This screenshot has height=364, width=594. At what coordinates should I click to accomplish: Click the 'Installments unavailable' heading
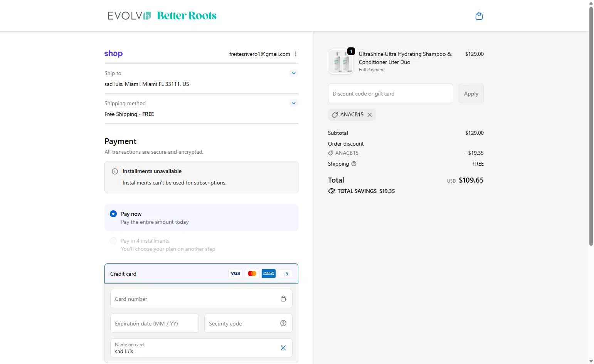click(152, 171)
